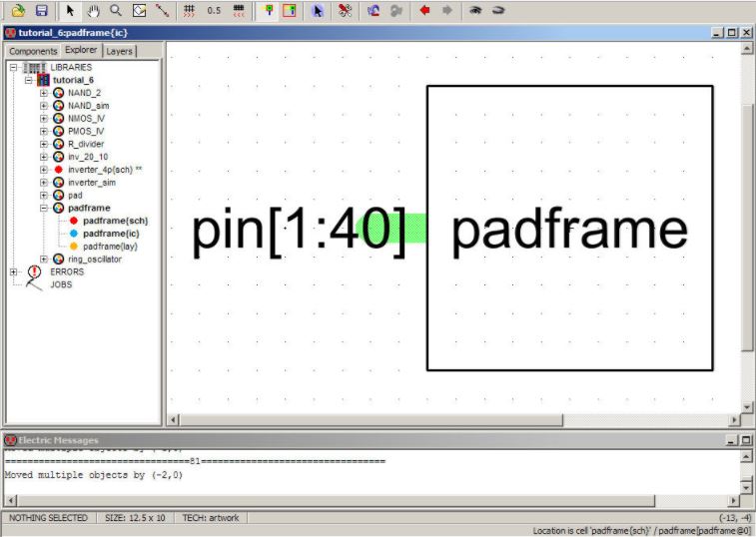Switch to the Components tab
The image size is (756, 537).
(33, 51)
